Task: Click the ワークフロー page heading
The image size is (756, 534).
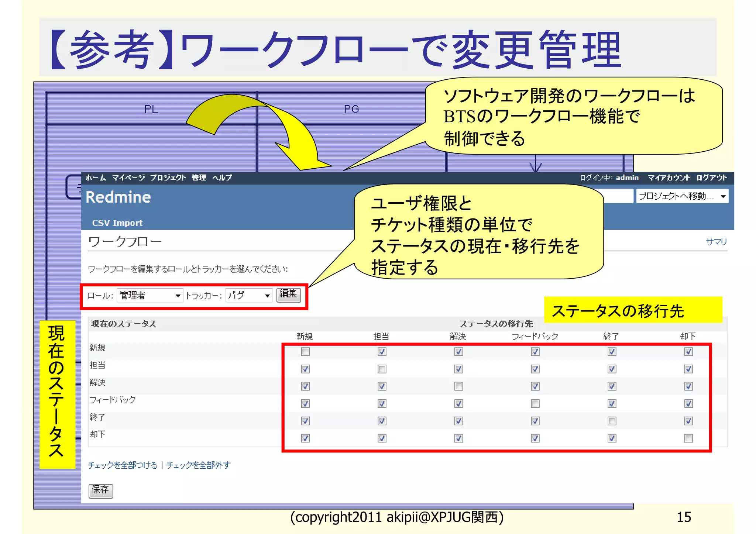Action: 125,242
